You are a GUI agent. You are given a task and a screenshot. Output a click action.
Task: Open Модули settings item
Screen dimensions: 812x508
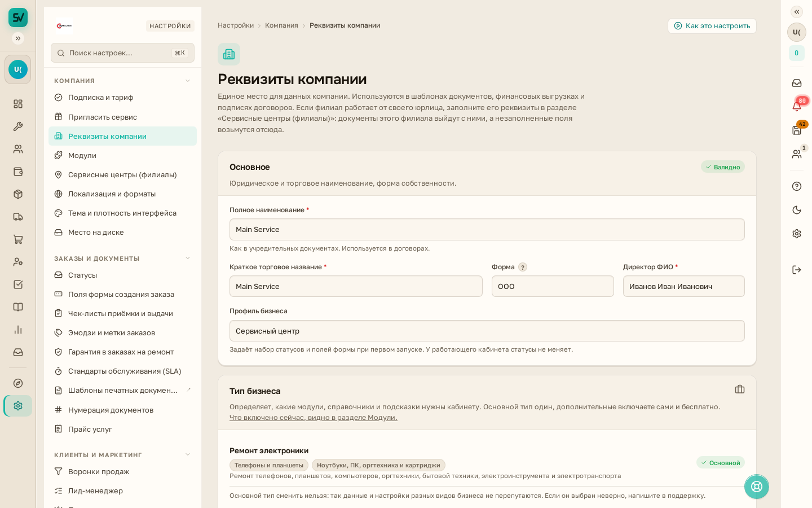coord(122,155)
